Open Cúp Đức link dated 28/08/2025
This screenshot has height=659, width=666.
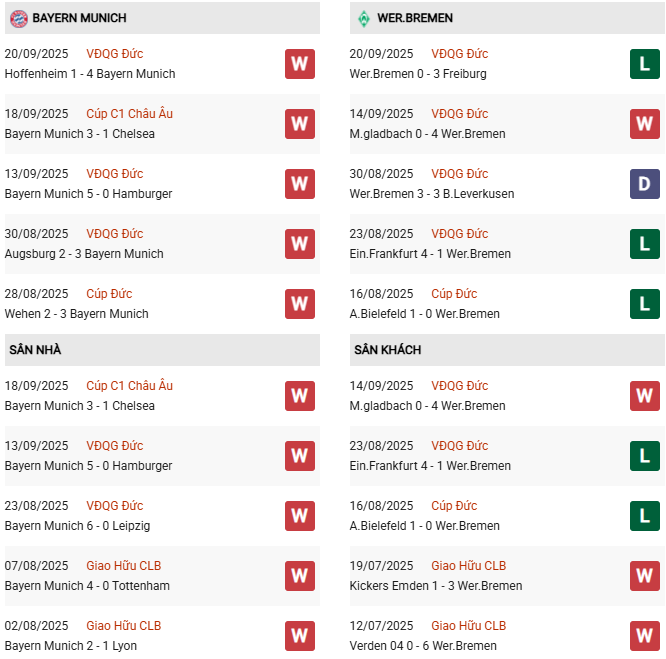pyautogui.click(x=109, y=294)
